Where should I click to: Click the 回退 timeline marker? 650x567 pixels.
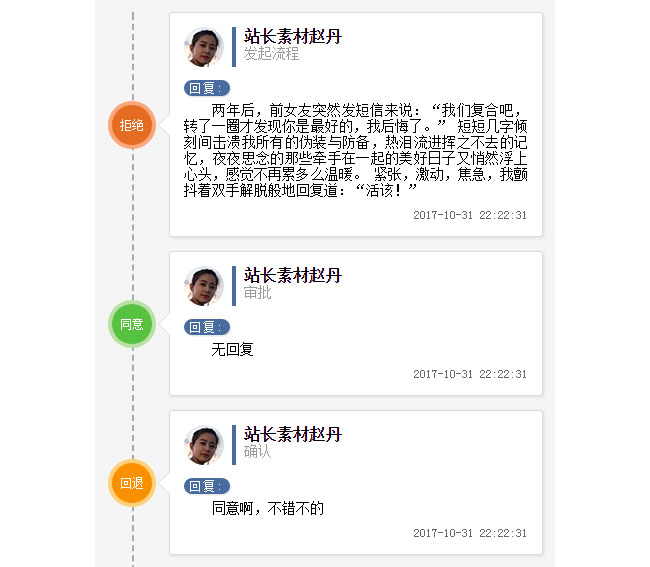coord(132,483)
